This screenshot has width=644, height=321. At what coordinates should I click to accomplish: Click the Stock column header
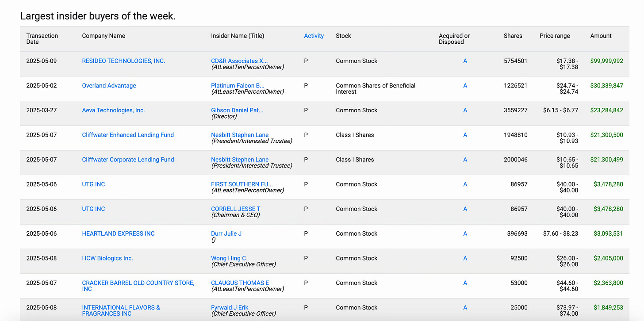point(343,36)
